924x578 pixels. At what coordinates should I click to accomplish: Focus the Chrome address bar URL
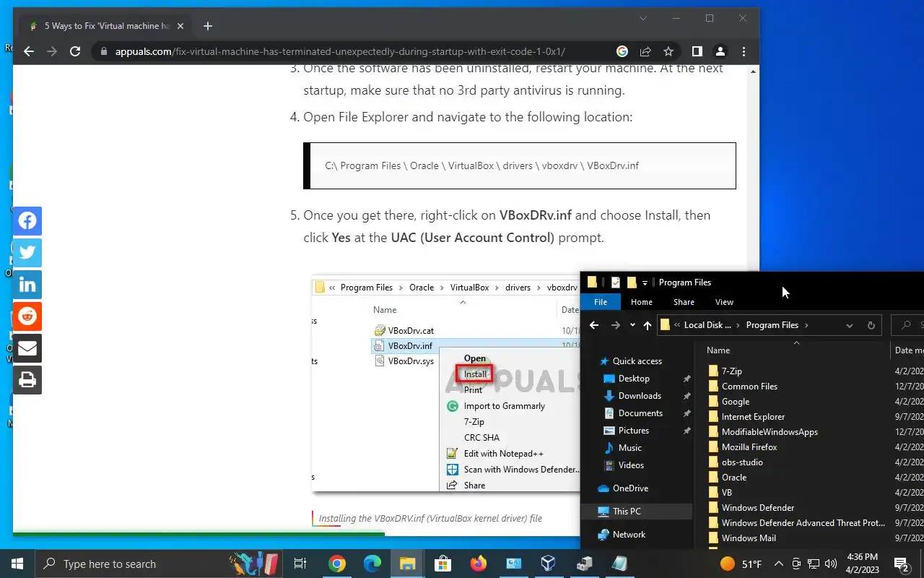click(339, 52)
